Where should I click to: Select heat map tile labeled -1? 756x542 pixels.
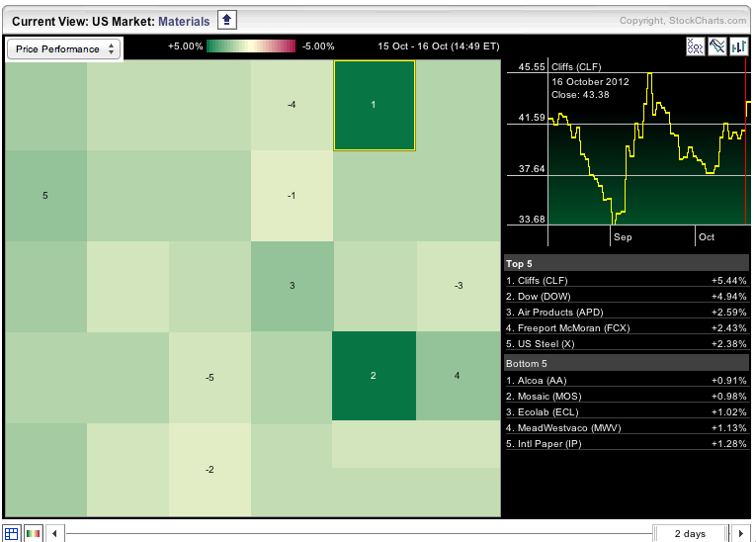click(x=292, y=196)
